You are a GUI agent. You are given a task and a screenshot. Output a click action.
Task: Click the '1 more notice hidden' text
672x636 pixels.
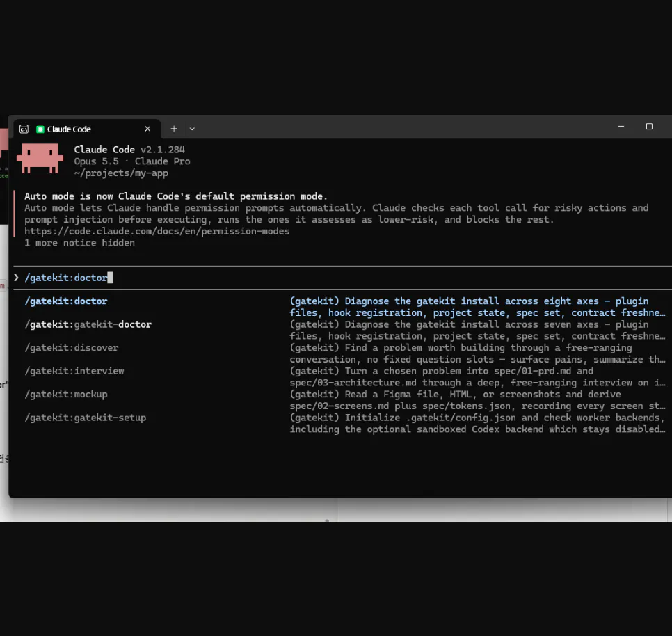pos(80,243)
